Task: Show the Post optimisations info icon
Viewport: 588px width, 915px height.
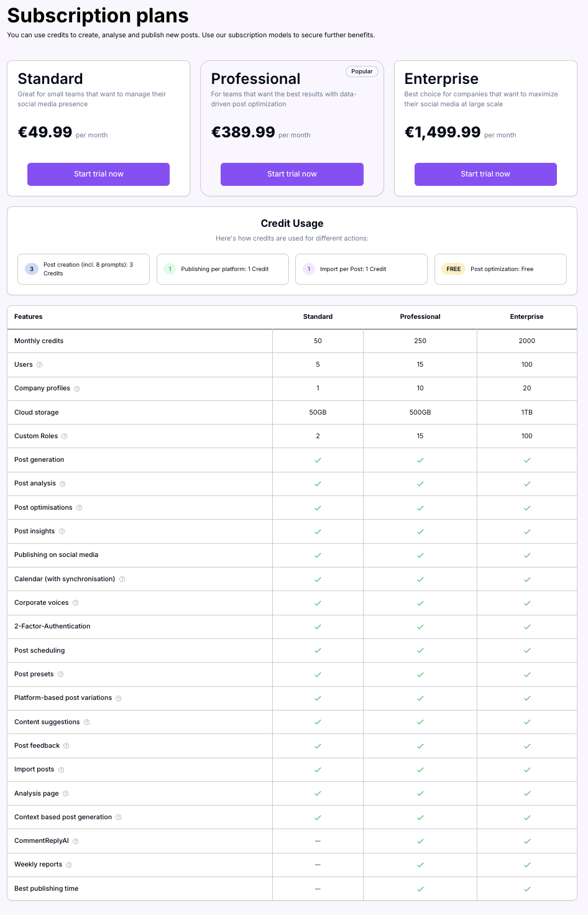Action: coord(80,508)
